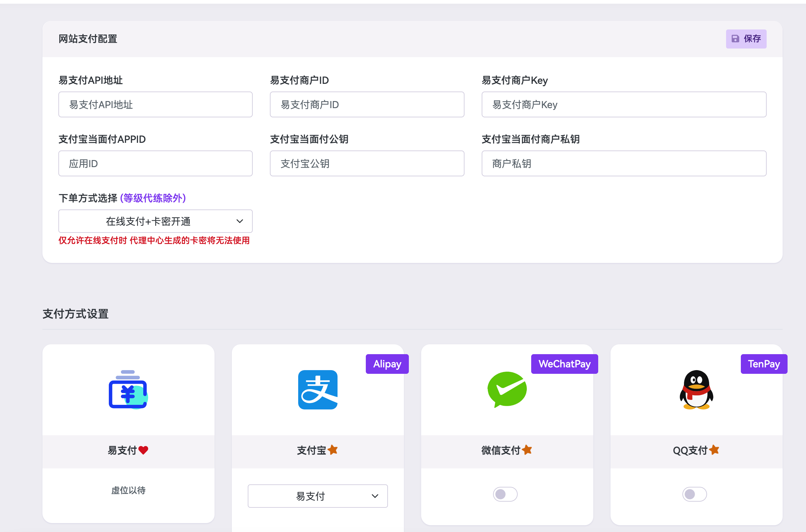
Task: Click the 支付宝当面付APPID label
Action: tap(102, 139)
